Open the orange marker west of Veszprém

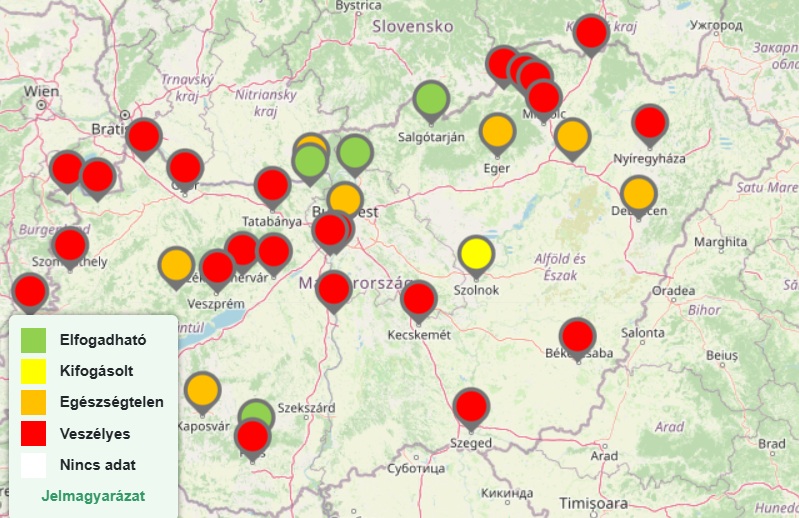pos(176,266)
